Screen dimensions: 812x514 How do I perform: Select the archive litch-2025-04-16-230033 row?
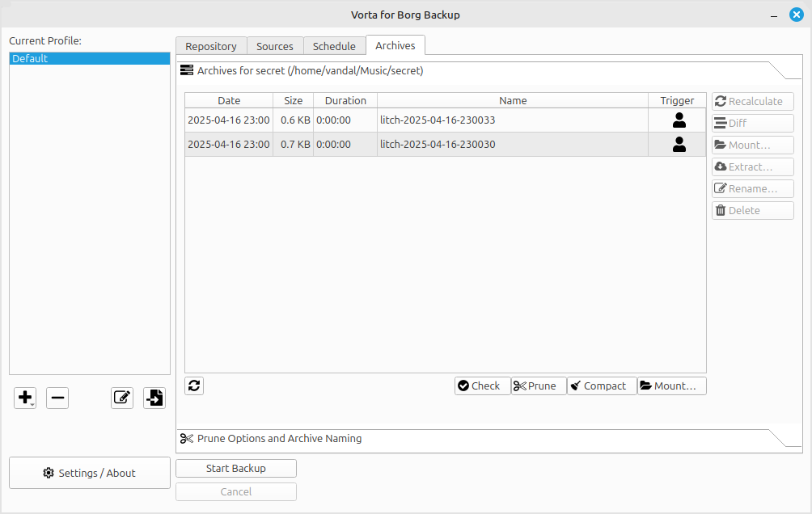tap(437, 120)
